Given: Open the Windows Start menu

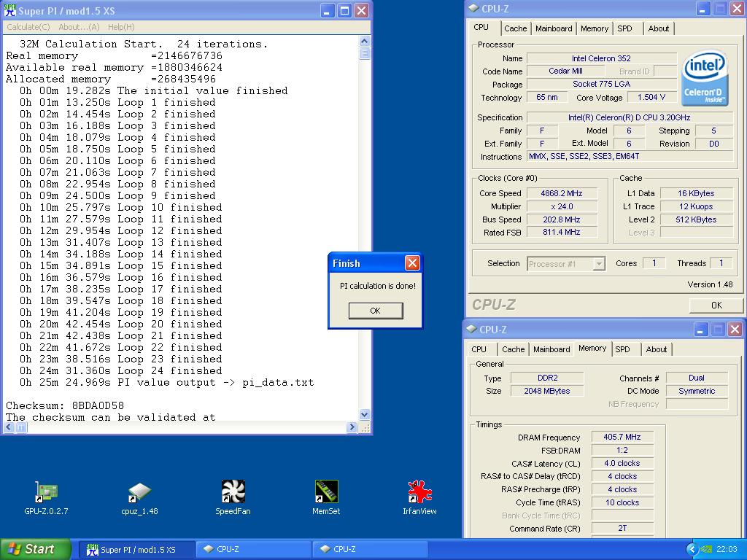Looking at the screenshot, I should [x=35, y=549].
